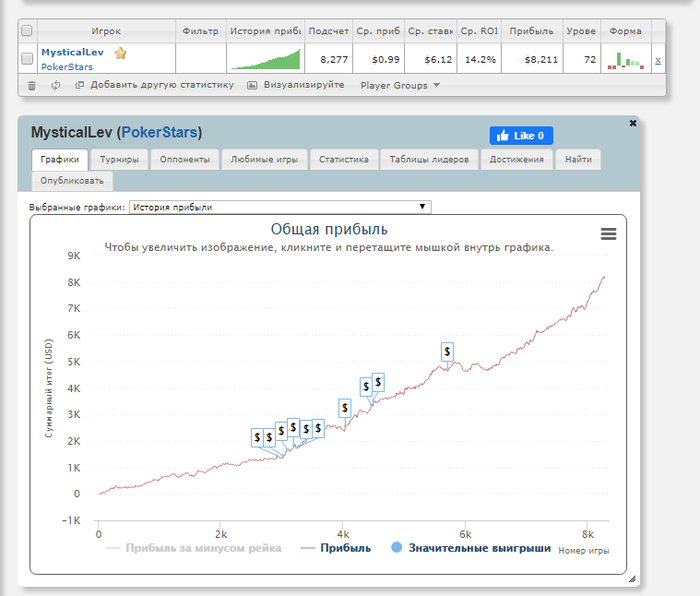700x596 pixels.
Task: Click the PokerStars link in panel title
Action: pyautogui.click(x=159, y=132)
